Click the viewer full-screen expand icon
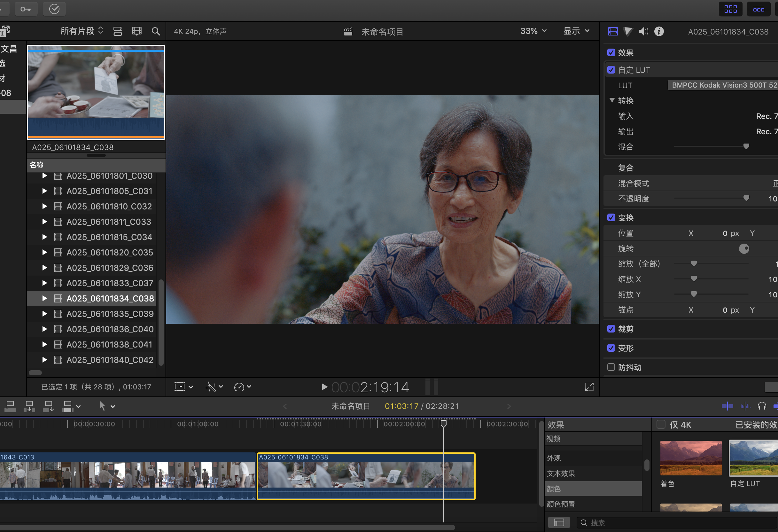The height and width of the screenshot is (532, 778). click(589, 387)
